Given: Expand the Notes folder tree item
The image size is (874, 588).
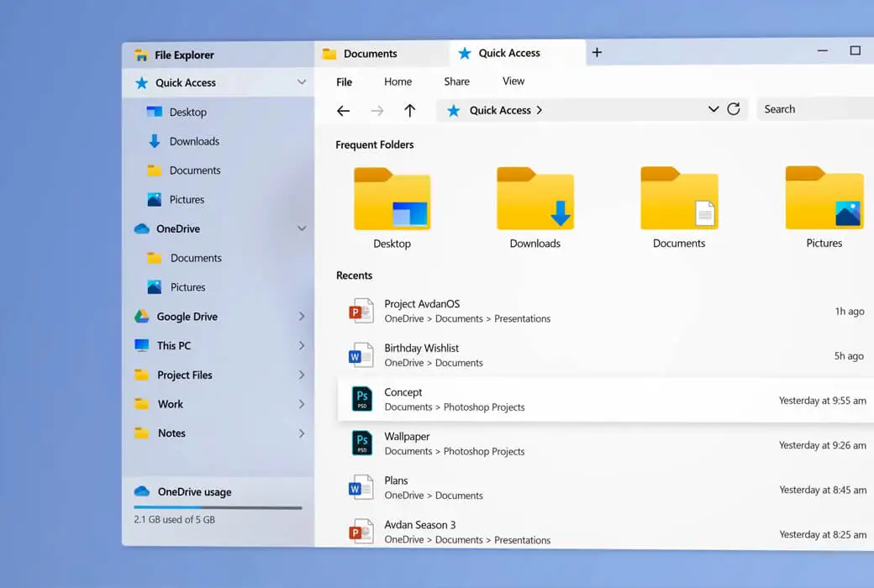Looking at the screenshot, I should (x=302, y=433).
